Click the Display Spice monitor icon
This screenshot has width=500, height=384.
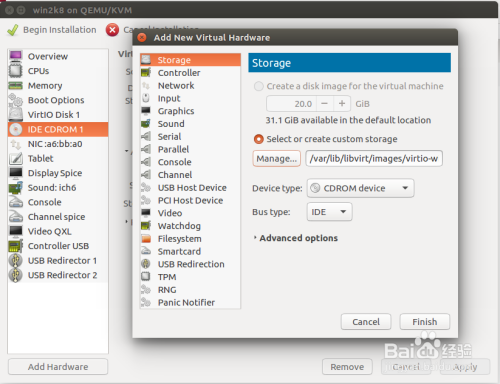tap(16, 173)
